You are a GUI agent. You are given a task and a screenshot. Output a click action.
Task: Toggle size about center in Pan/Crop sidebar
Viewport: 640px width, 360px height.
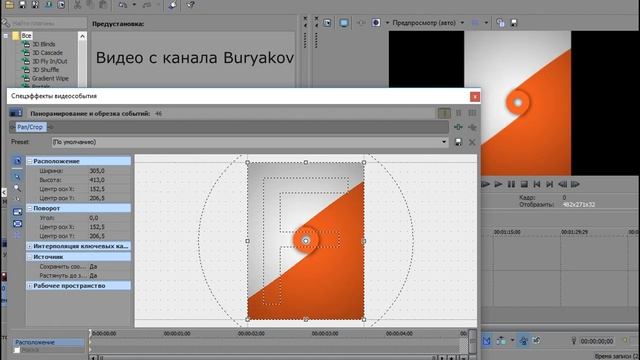[x=17, y=224]
